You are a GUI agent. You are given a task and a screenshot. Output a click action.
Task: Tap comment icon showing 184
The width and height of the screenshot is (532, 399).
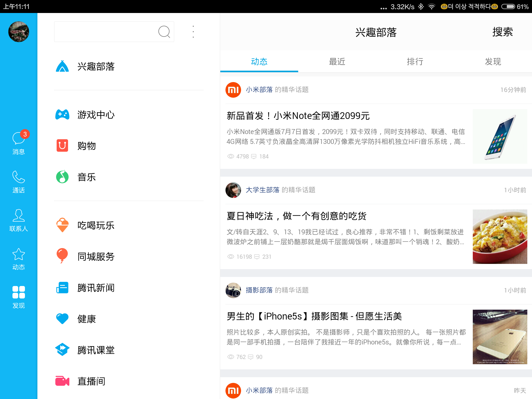pos(254,156)
